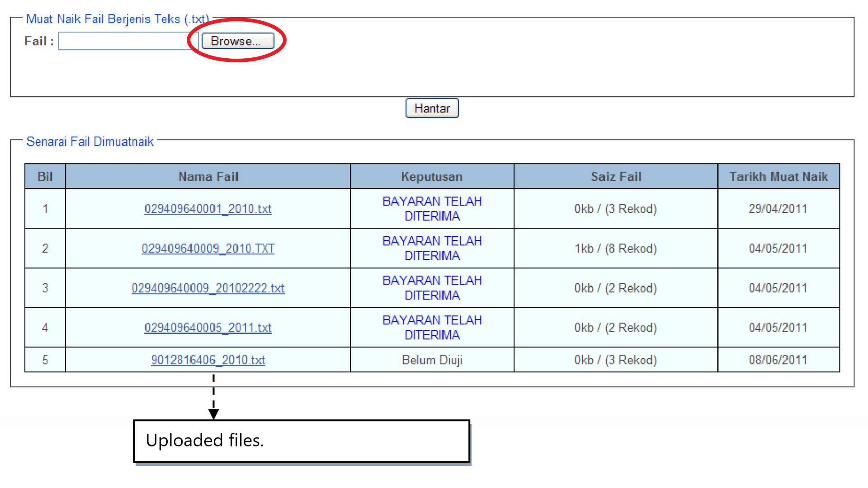Click the Belum Diuji status cell
This screenshot has height=488, width=868.
coord(432,360)
